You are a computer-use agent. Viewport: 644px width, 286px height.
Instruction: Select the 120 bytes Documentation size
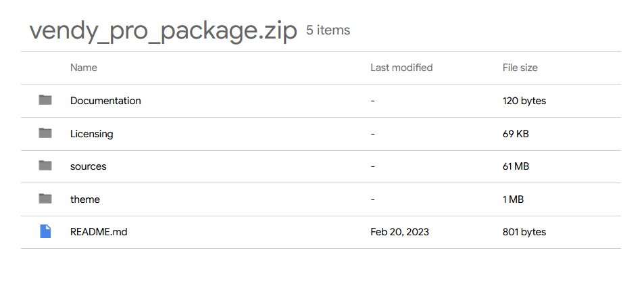click(x=524, y=101)
